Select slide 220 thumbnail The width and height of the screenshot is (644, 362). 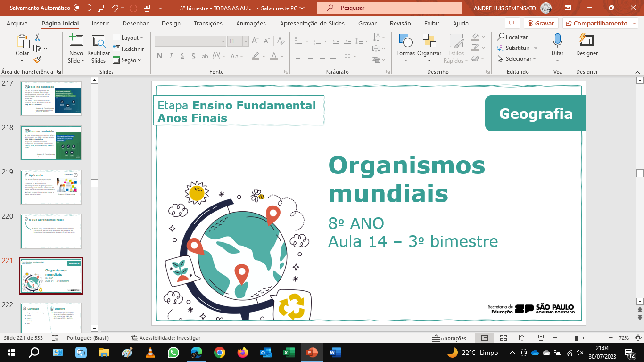pos(51,231)
